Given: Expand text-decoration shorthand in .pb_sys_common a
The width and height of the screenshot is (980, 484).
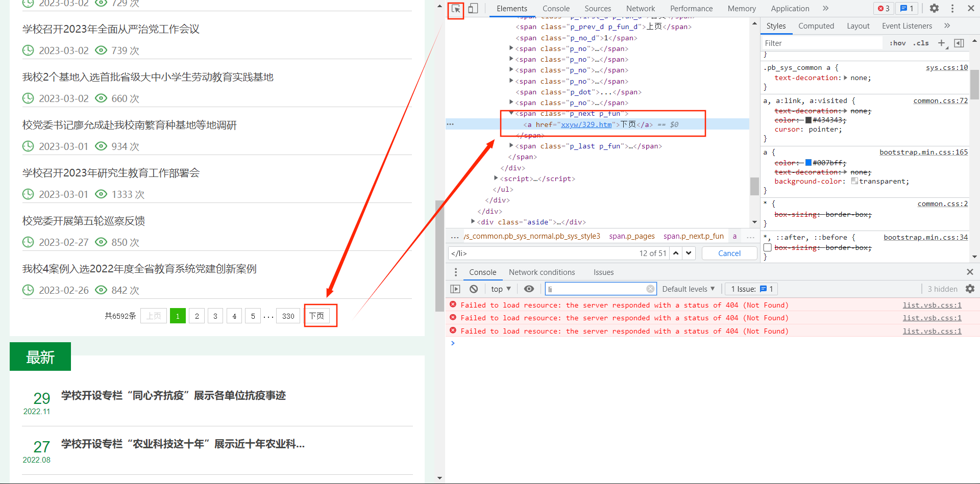Looking at the screenshot, I should click(846, 78).
